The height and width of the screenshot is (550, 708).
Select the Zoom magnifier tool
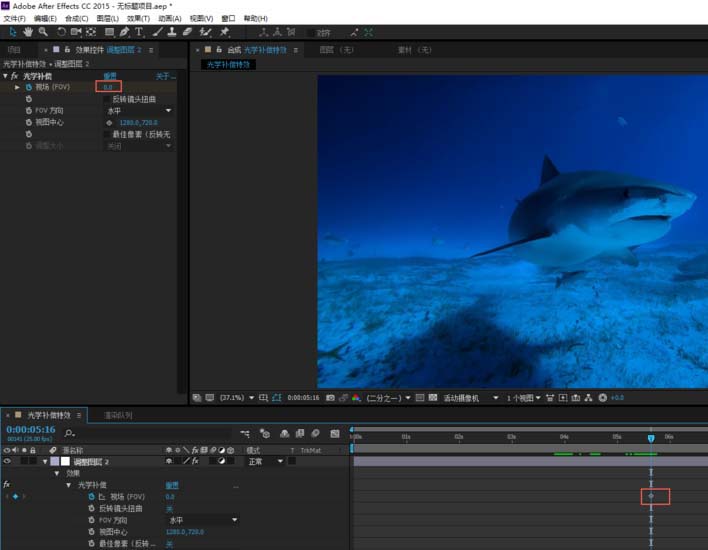(43, 32)
